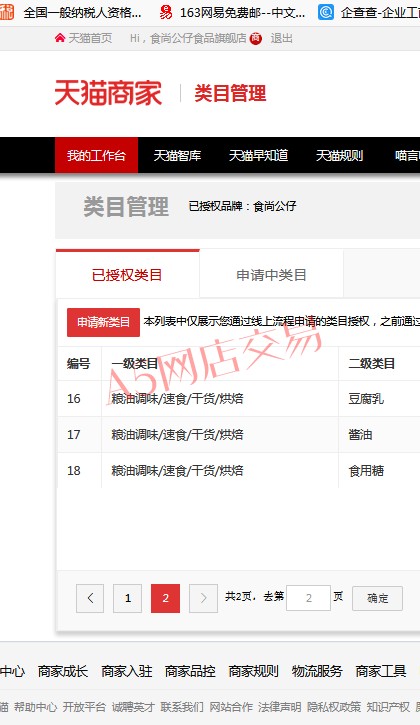Click 粮油调味/速食/干货/烘焙 in row 16

pyautogui.click(x=177, y=399)
